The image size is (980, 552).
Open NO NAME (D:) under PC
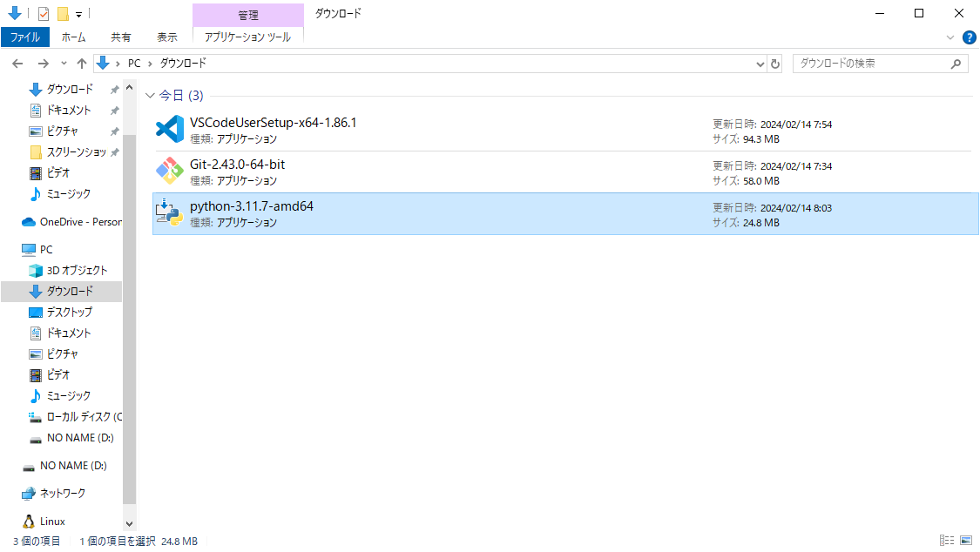point(80,438)
